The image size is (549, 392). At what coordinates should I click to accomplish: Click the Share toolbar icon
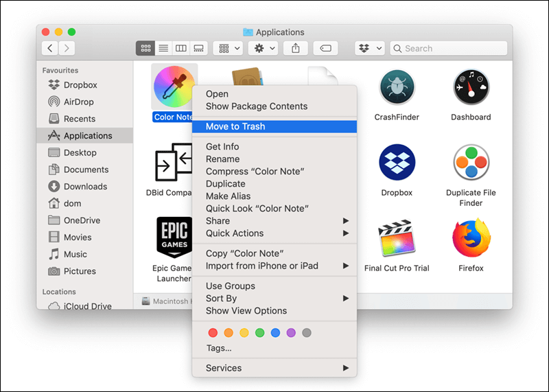(x=296, y=48)
